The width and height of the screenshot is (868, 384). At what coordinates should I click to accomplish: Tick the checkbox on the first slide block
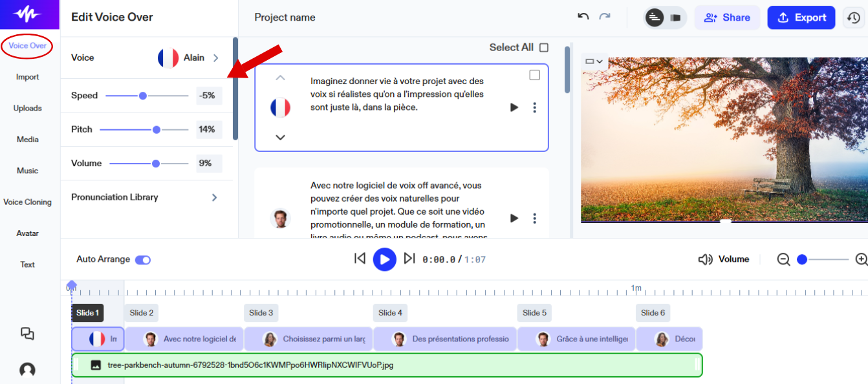(534, 74)
